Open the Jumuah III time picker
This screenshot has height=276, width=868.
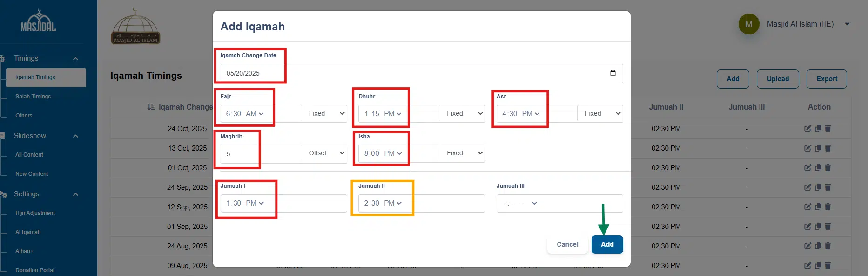pyautogui.click(x=534, y=204)
